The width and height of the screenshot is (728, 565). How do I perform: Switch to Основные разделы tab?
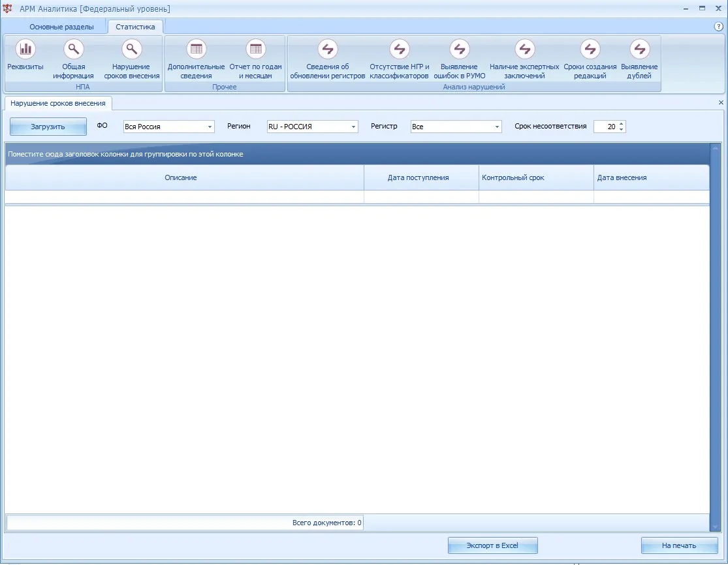[61, 27]
